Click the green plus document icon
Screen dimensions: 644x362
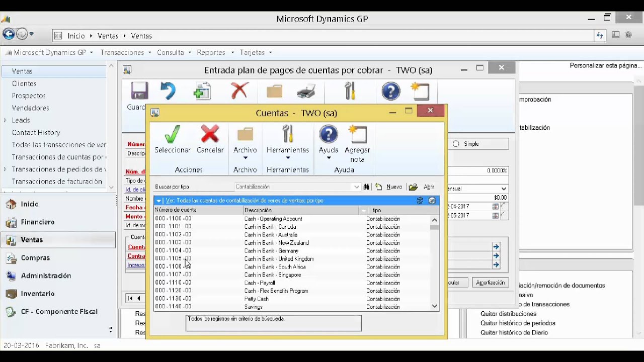click(202, 91)
